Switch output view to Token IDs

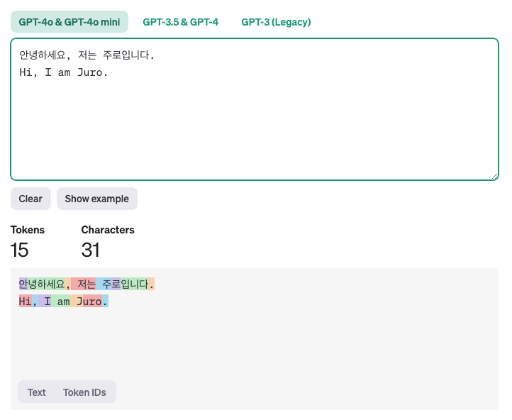[x=84, y=392]
